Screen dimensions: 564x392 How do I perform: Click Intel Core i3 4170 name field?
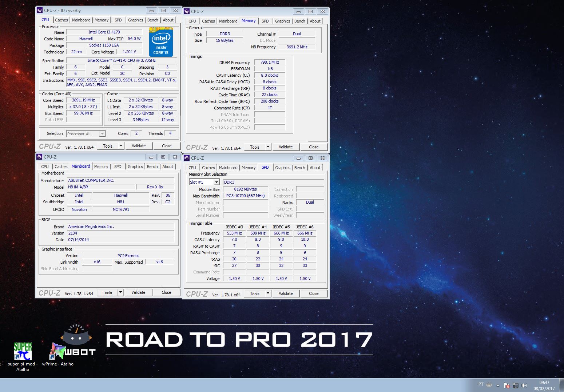[x=104, y=32]
